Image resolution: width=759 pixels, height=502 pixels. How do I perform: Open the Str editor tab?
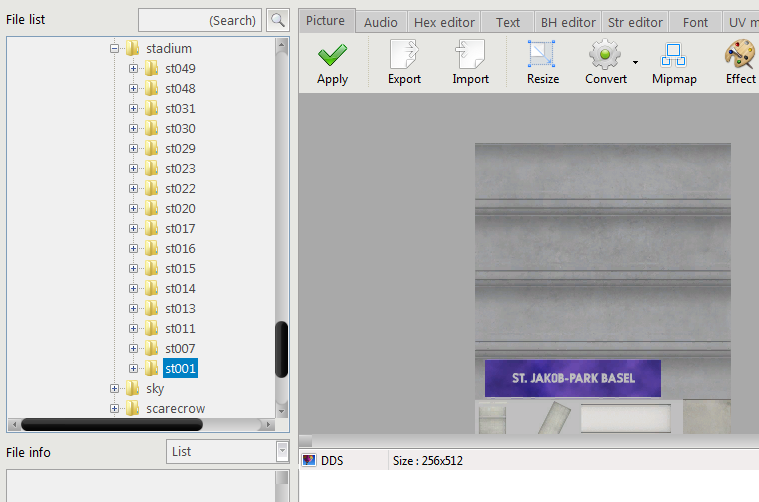[x=635, y=22]
